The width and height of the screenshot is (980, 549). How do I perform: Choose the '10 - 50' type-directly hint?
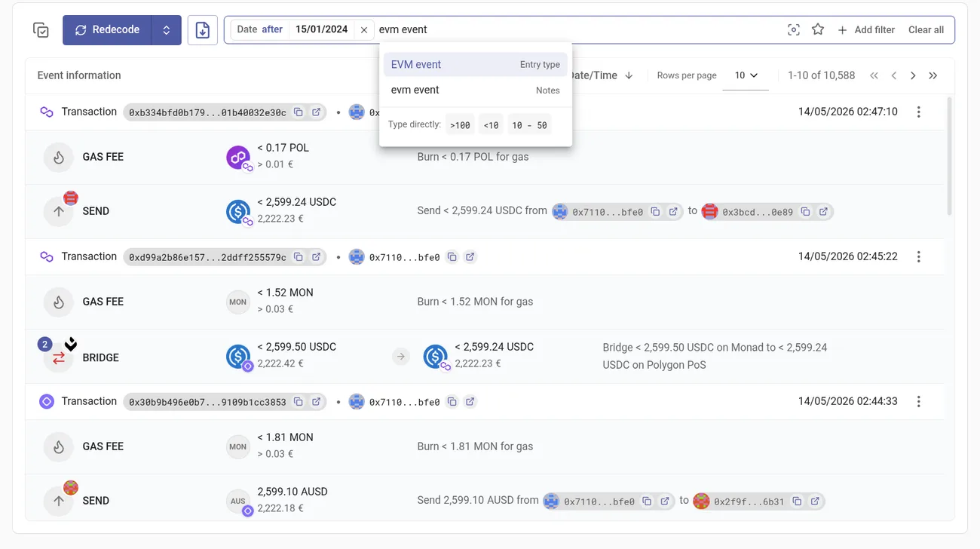[529, 125]
